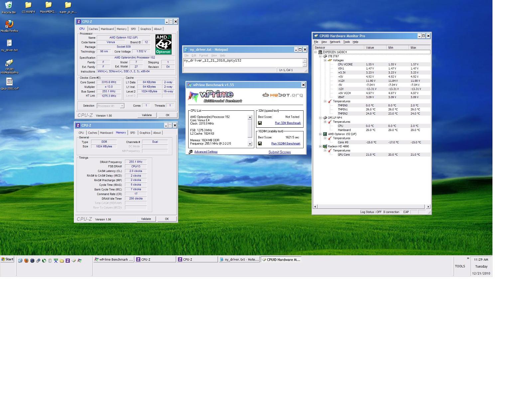Open the Format menu in Notepad
This screenshot has height=397, width=532.
(203, 56)
